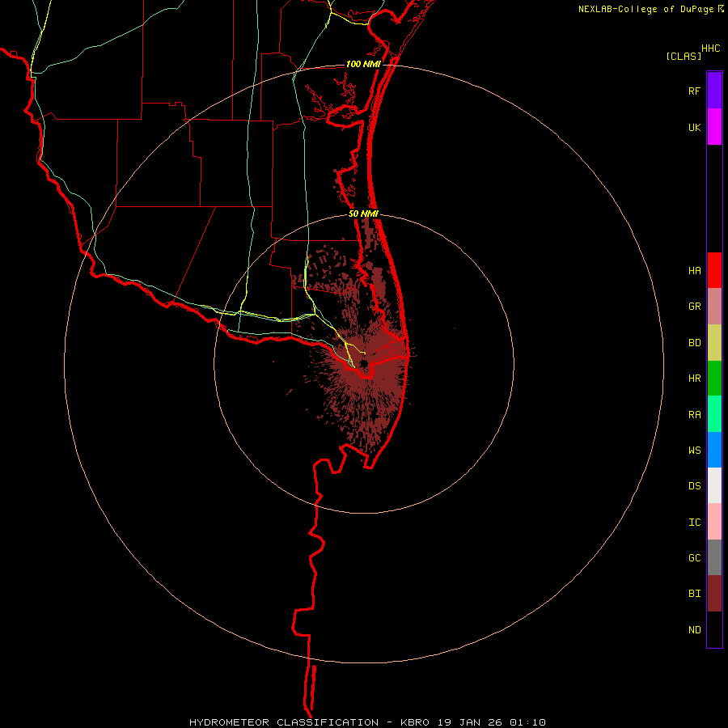Pick the RA light green legend swatch
This screenshot has height=728, width=728.
(714, 414)
